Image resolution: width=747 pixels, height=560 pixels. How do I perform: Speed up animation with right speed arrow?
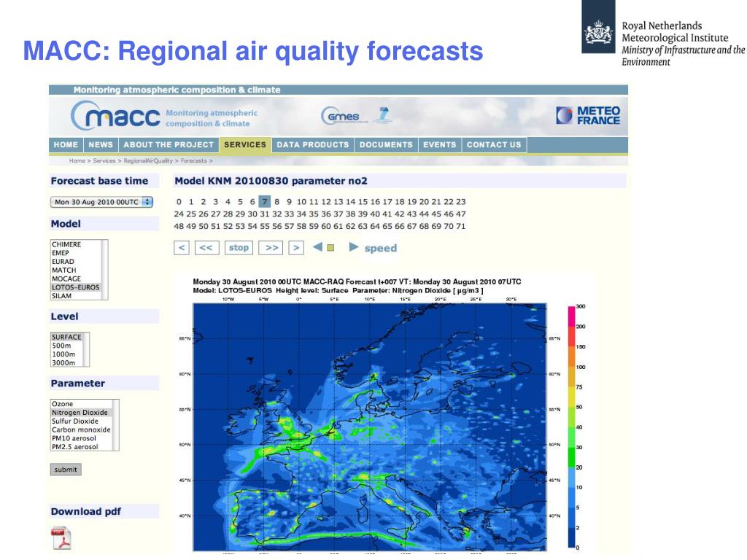pyautogui.click(x=354, y=247)
